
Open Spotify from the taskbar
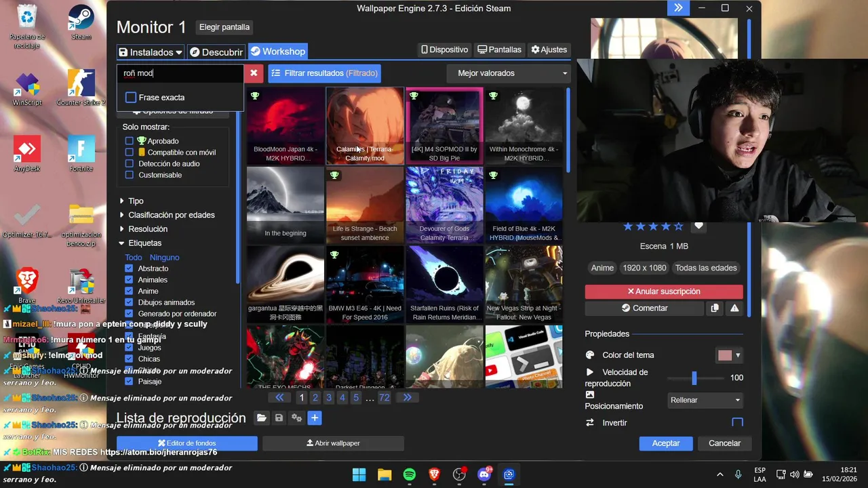(x=410, y=474)
